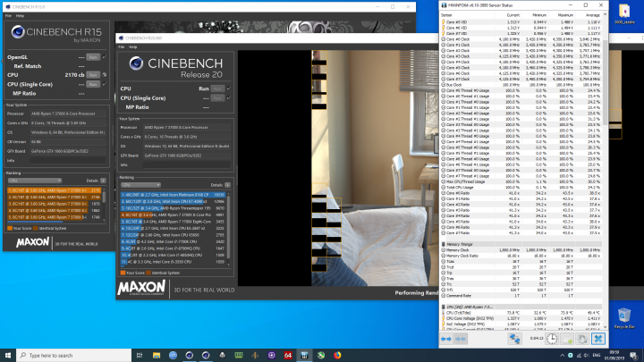Click purple square taskbar icon
Viewport: 644px width, 362px height.
pos(272,355)
